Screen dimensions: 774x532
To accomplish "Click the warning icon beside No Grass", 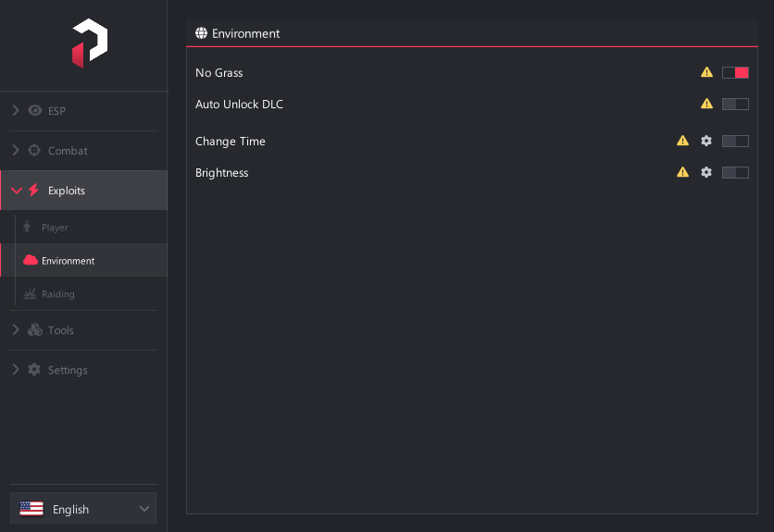I will point(706,72).
